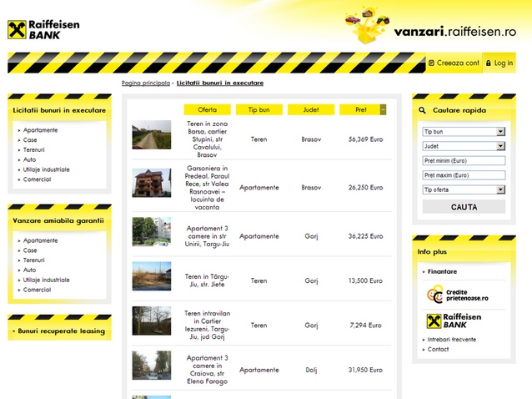Click the magnifier icon beside Cautare rapida

(x=423, y=110)
